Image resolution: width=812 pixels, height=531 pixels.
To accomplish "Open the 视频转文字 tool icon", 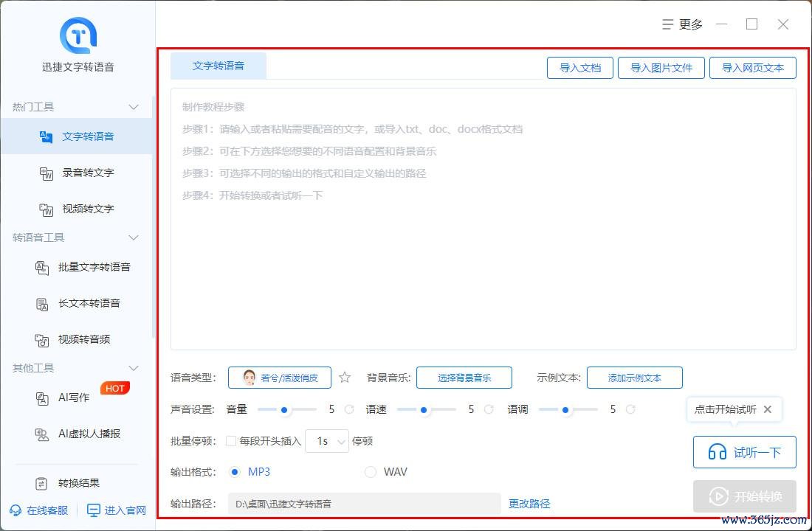I will pyautogui.click(x=47, y=209).
